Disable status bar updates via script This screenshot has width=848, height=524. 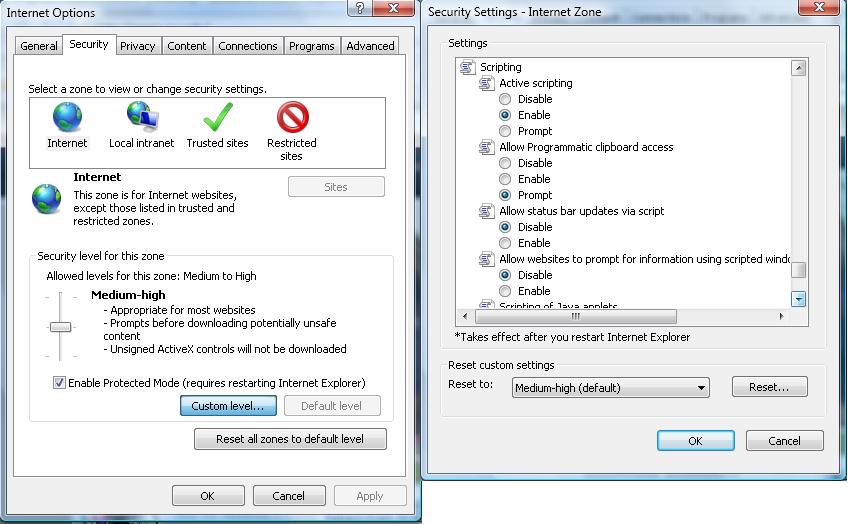pyautogui.click(x=505, y=227)
